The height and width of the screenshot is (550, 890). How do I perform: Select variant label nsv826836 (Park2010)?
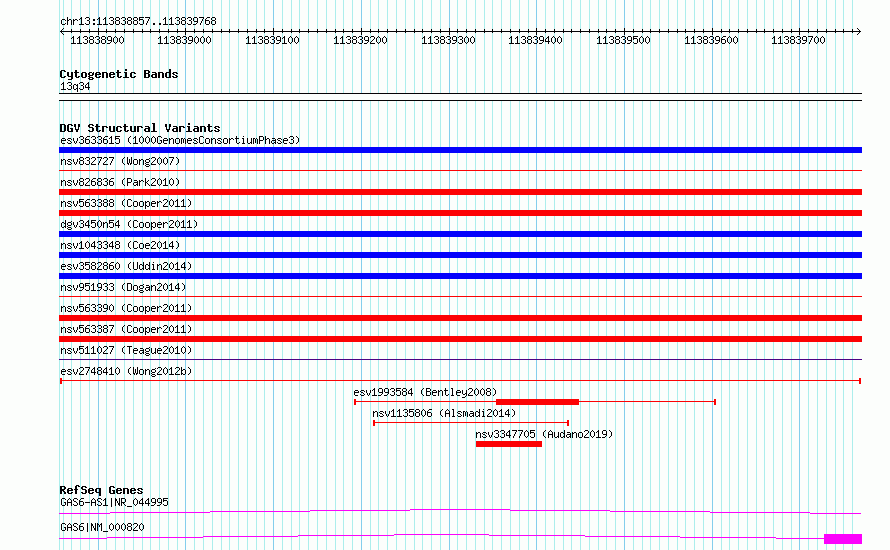click(120, 182)
